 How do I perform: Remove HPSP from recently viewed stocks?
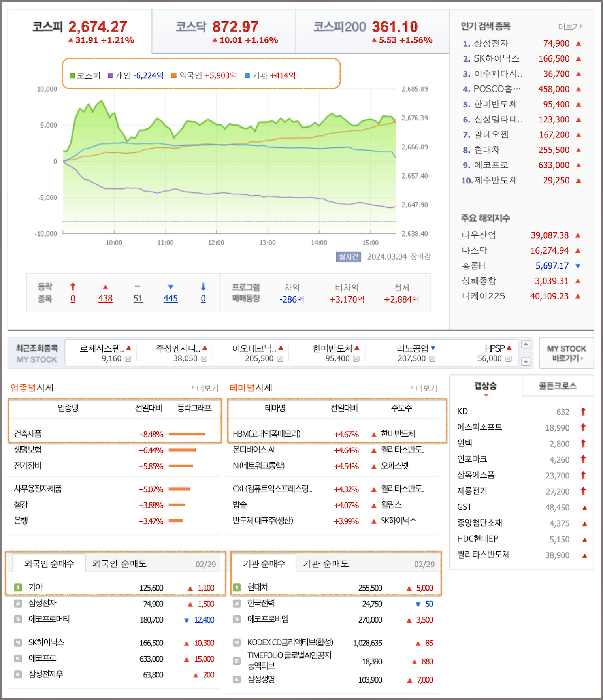[508, 359]
